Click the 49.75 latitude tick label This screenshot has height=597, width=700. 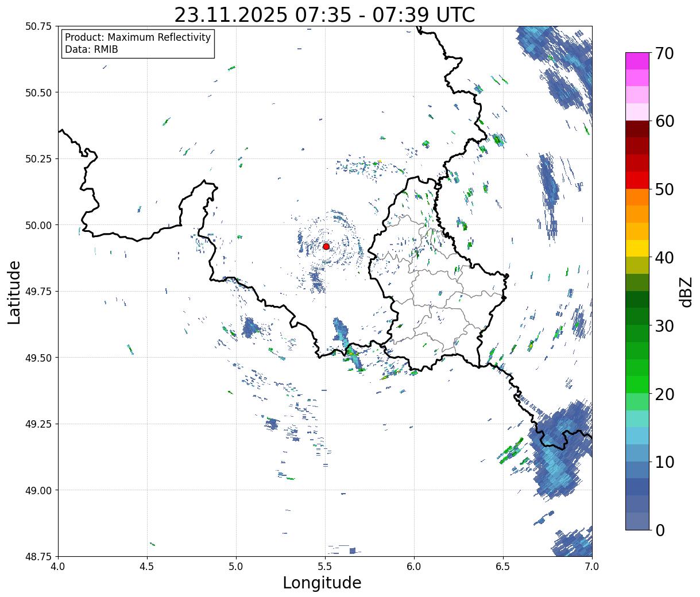pos(38,292)
